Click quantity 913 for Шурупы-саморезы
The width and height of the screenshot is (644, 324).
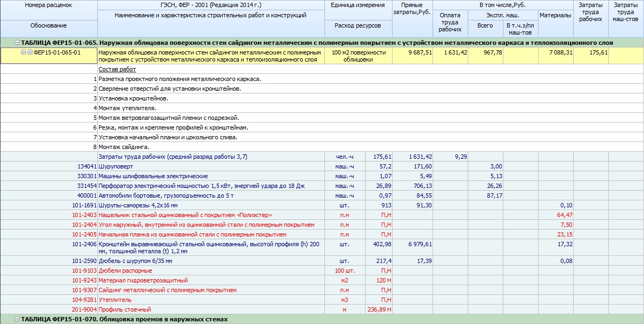pyautogui.click(x=387, y=206)
